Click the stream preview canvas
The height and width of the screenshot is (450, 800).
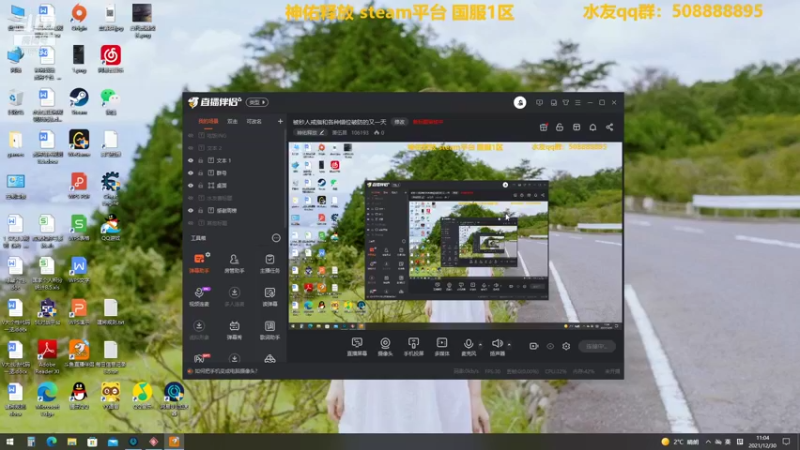point(455,236)
